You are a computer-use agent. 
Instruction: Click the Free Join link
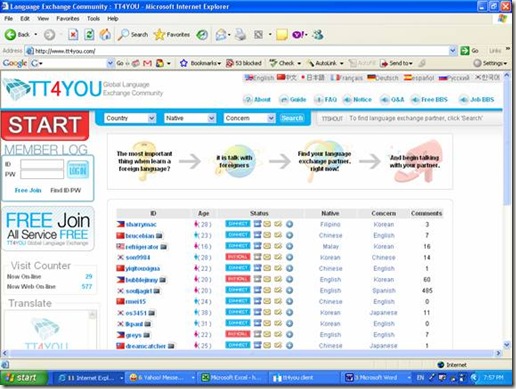(28, 190)
